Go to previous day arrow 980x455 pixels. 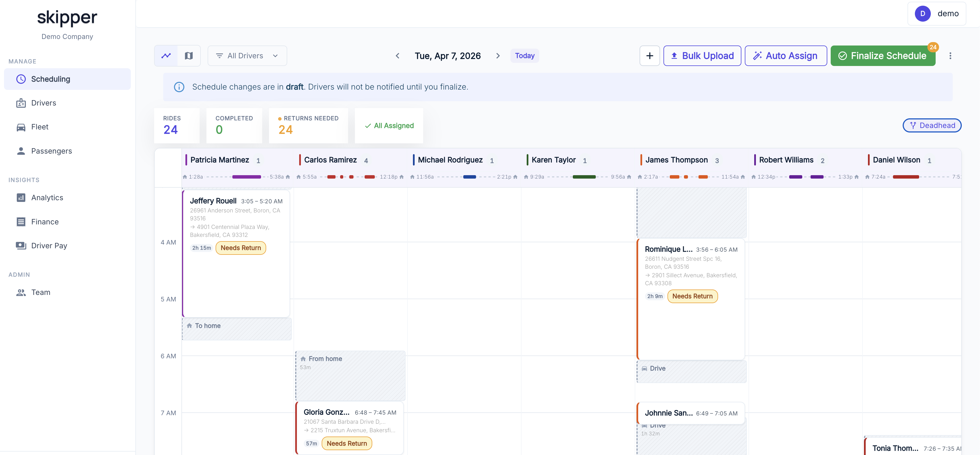tap(398, 56)
